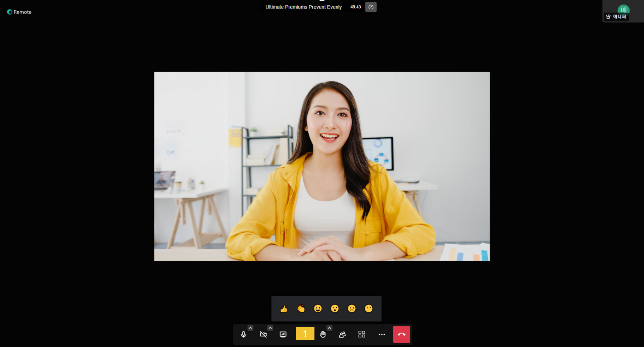Image resolution: width=644 pixels, height=347 pixels.
Task: Switch to tile view layout
Action: click(x=362, y=334)
